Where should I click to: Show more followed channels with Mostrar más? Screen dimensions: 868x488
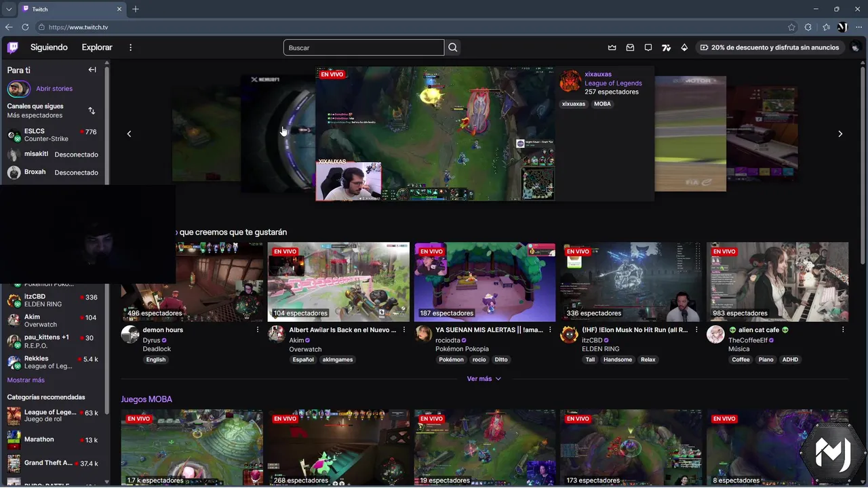point(26,380)
